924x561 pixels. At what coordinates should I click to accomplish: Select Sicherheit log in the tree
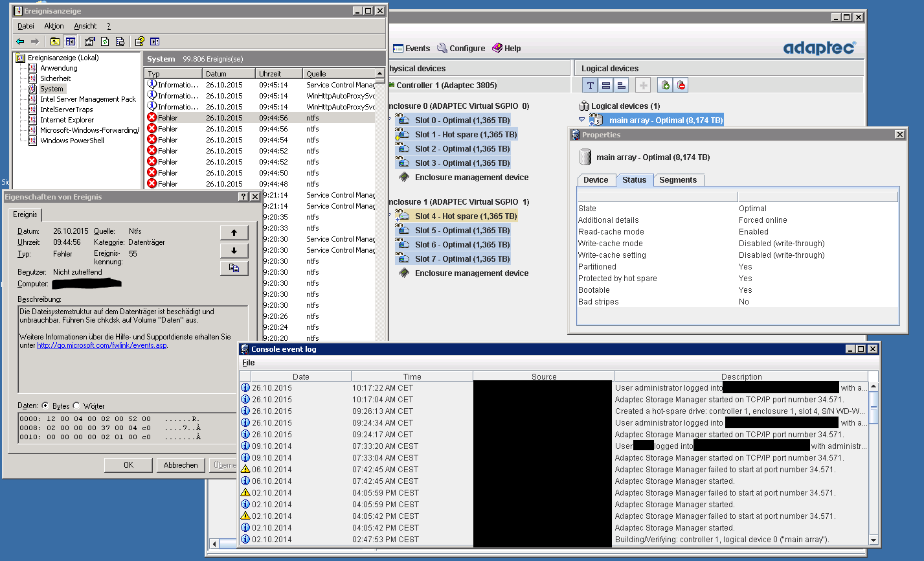point(55,78)
